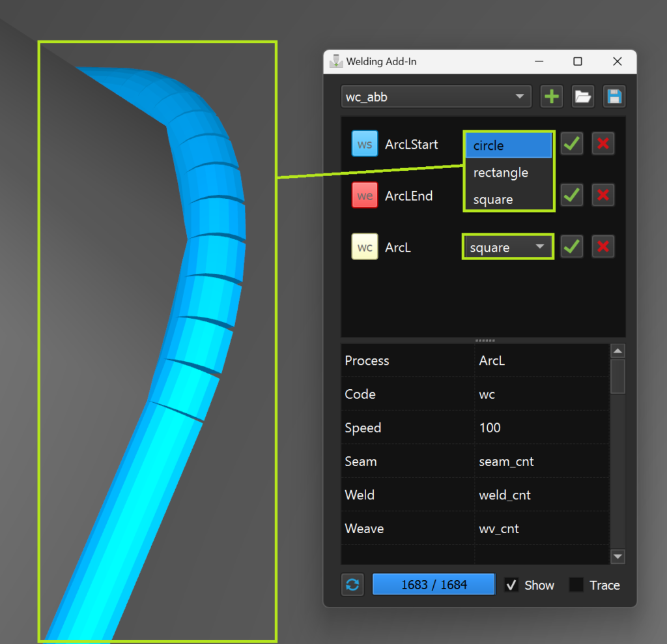667x644 pixels.
Task: Click the 1683 / 1684 progress bar
Action: pos(433,584)
